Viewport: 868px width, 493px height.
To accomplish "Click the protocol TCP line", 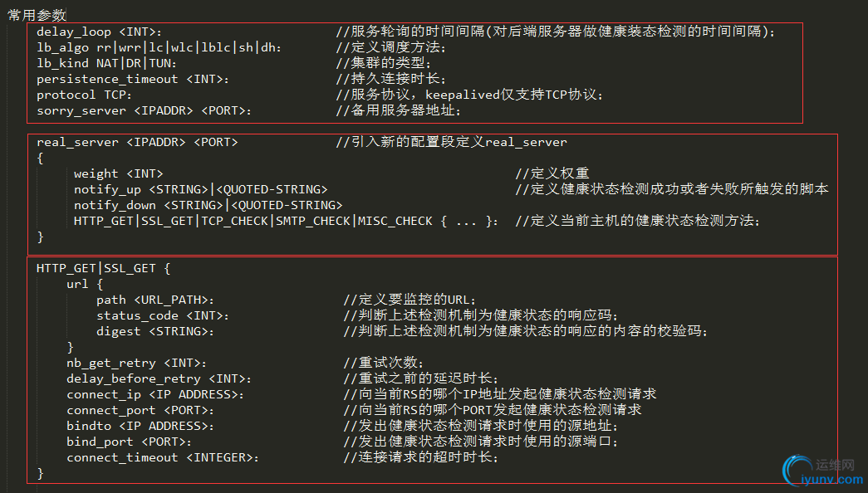I will click(78, 95).
